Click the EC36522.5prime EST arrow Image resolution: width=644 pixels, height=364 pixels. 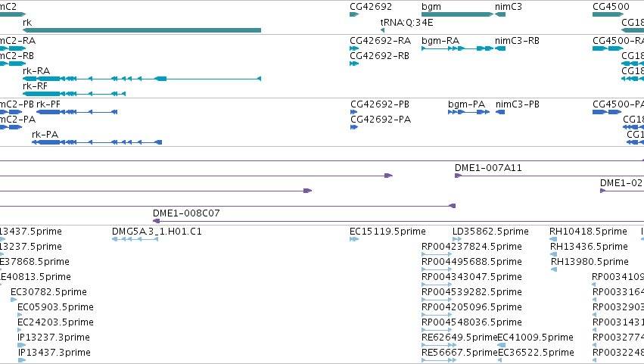coord(500,360)
